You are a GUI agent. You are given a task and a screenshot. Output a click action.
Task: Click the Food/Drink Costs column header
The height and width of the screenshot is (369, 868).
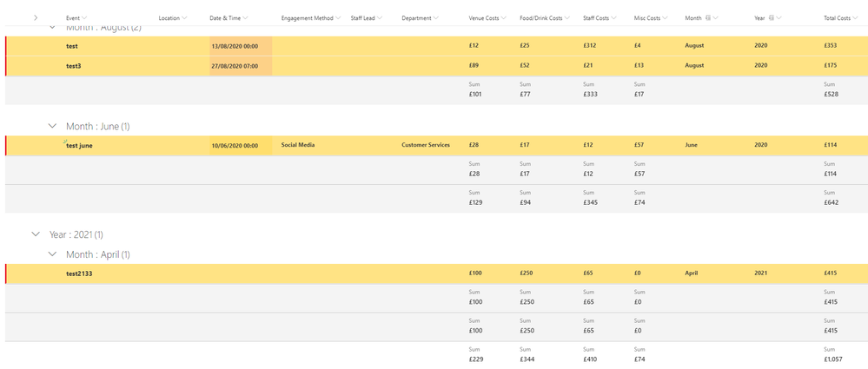click(x=540, y=18)
